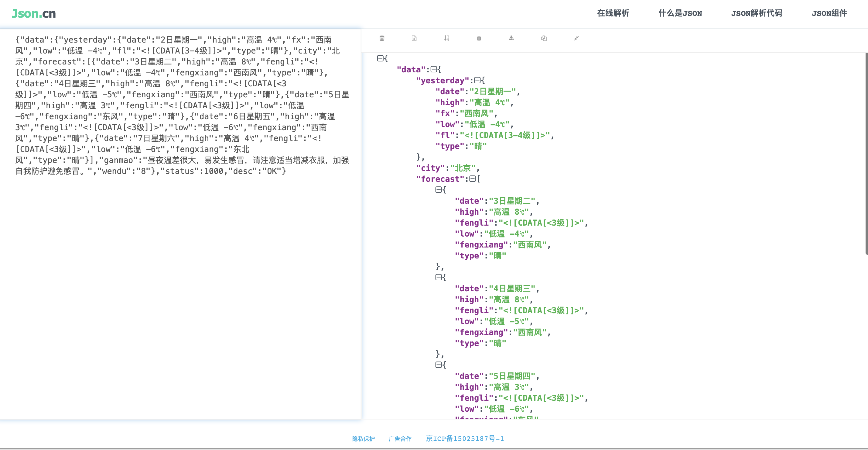This screenshot has height=450, width=868.
Task: Click the 隐私保护 footer link
Action: click(x=363, y=438)
